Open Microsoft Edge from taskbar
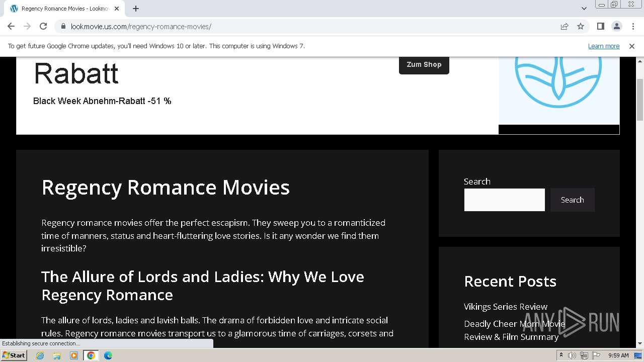Screen dimensions: 644x362 point(108,355)
